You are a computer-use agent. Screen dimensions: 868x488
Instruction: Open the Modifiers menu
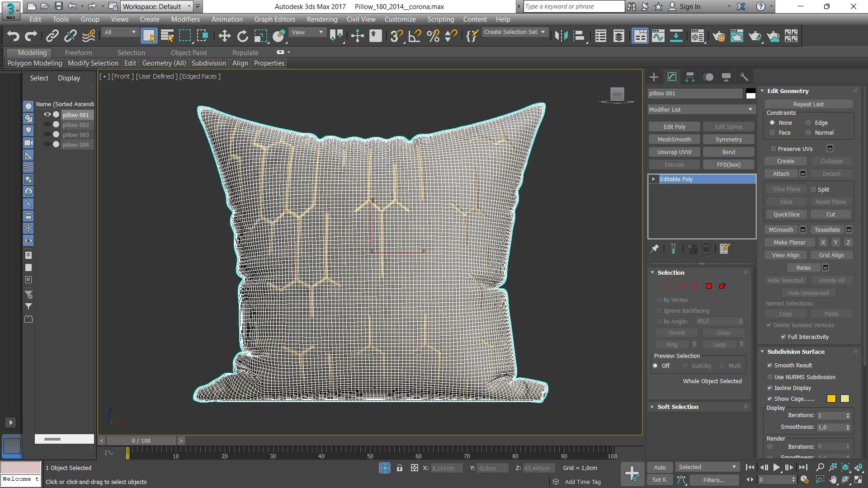tap(185, 19)
